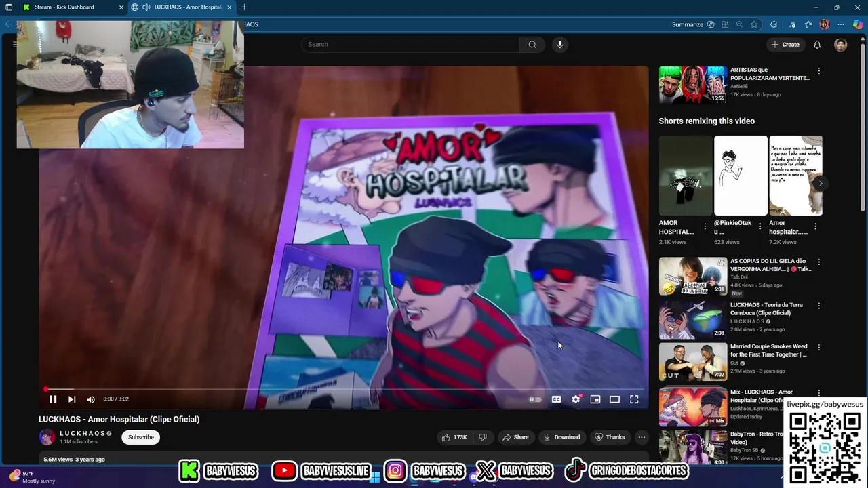Dislike the video

(483, 437)
